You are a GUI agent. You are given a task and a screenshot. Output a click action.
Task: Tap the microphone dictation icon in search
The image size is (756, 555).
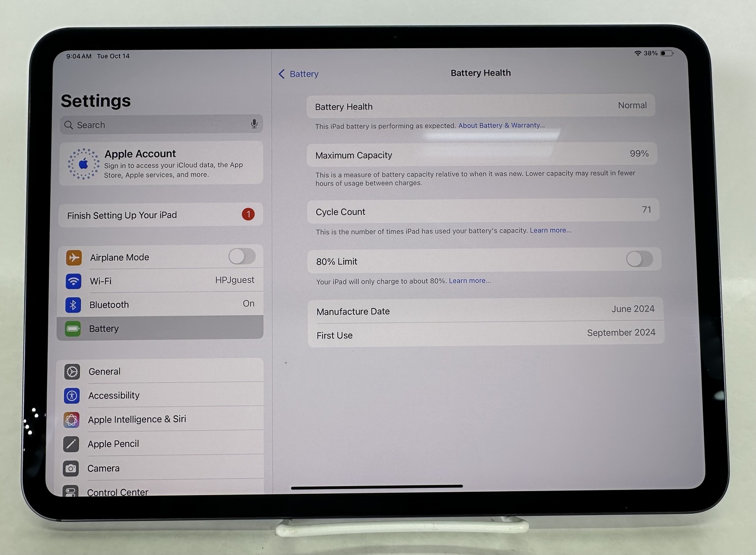[x=254, y=124]
